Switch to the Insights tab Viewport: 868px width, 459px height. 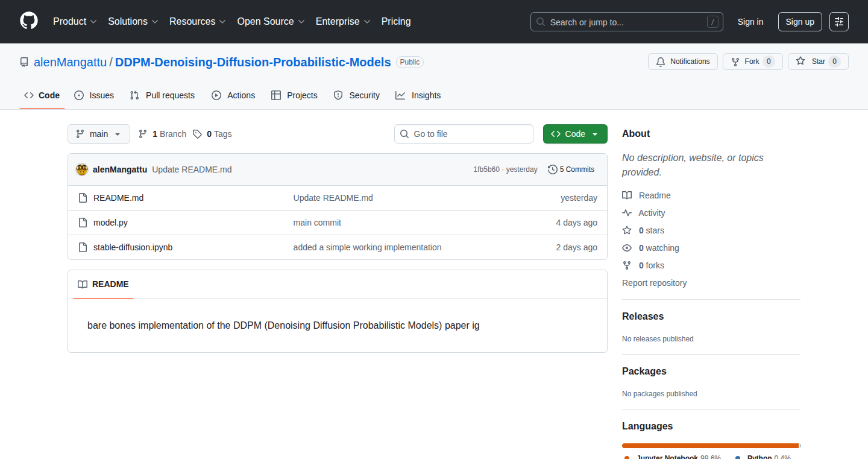point(418,95)
